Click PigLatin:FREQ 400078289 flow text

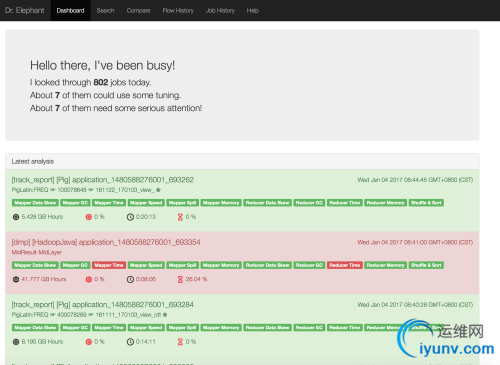click(x=87, y=315)
